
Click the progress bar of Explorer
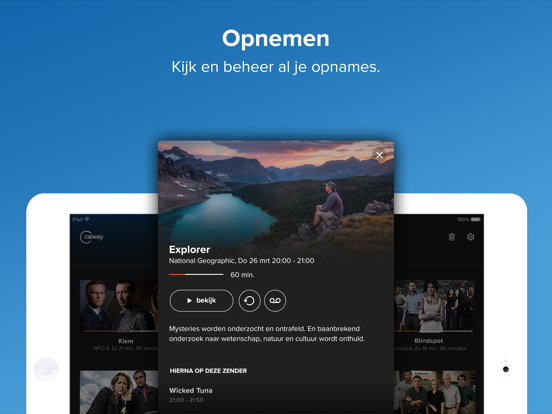tap(196, 274)
